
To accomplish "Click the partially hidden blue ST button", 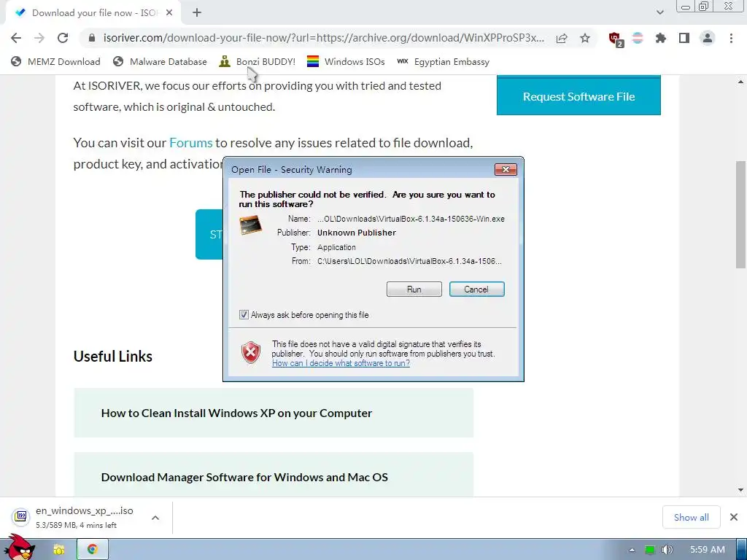I will coord(209,234).
